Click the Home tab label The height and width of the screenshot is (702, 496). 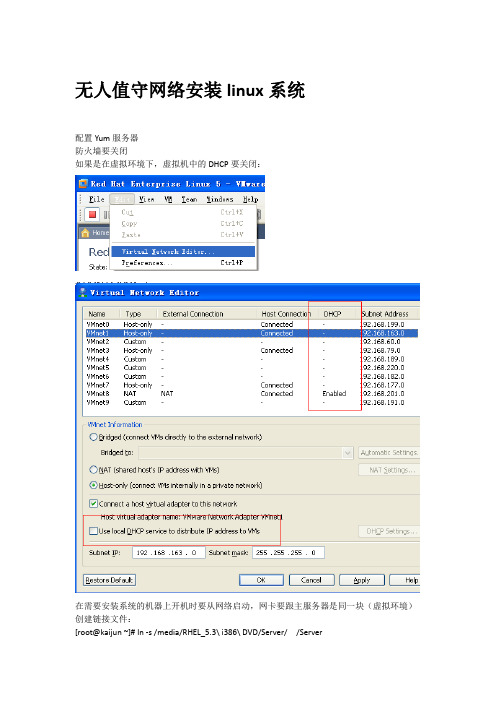[x=100, y=233]
